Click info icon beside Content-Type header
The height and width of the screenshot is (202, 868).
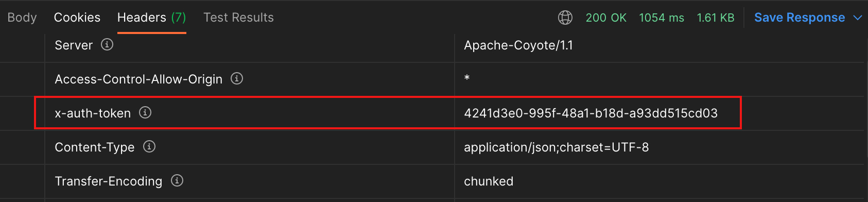coord(149,146)
